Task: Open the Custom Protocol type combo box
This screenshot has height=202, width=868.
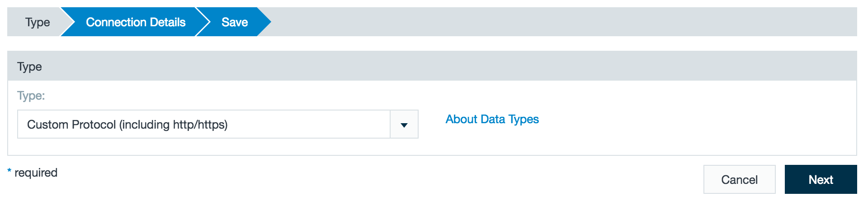Action: [217, 124]
